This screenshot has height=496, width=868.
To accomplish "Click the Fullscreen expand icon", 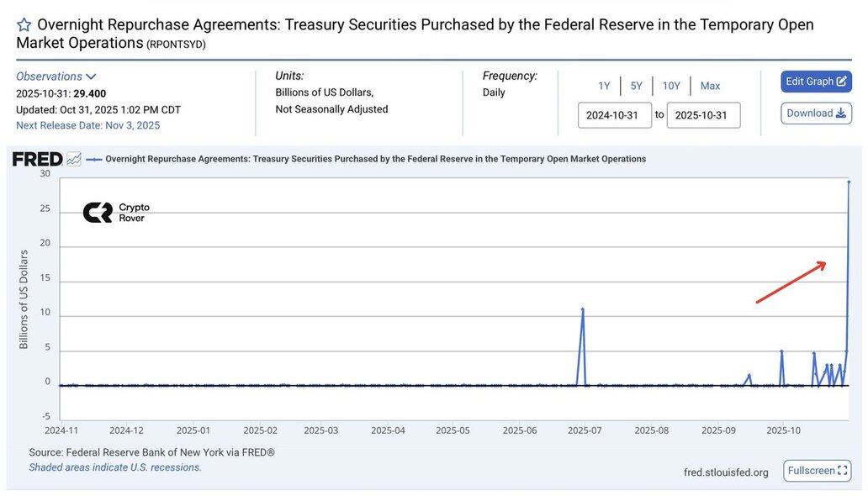I will tap(843, 471).
